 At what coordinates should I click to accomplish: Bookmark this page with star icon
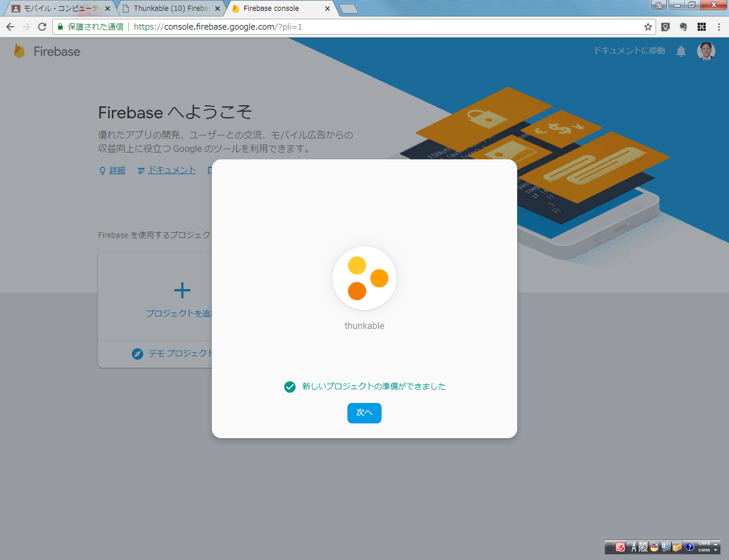coord(648,27)
